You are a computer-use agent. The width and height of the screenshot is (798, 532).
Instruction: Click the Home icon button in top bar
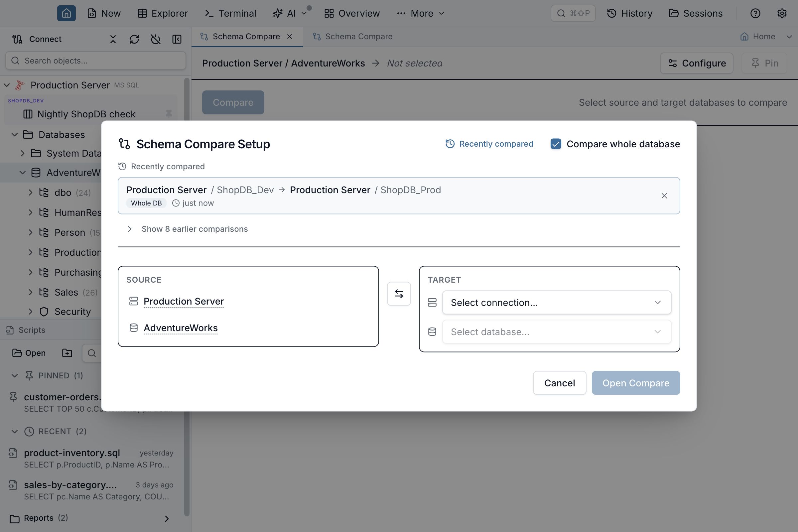[x=66, y=13]
